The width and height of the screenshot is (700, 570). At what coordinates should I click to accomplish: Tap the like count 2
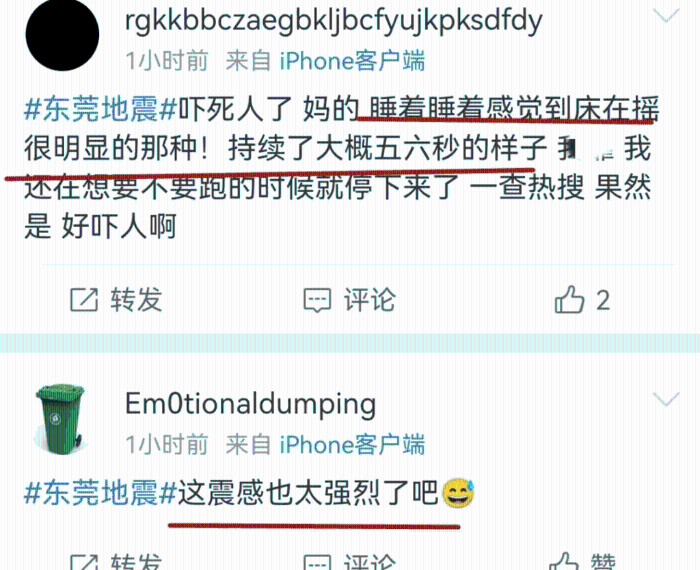(x=603, y=300)
